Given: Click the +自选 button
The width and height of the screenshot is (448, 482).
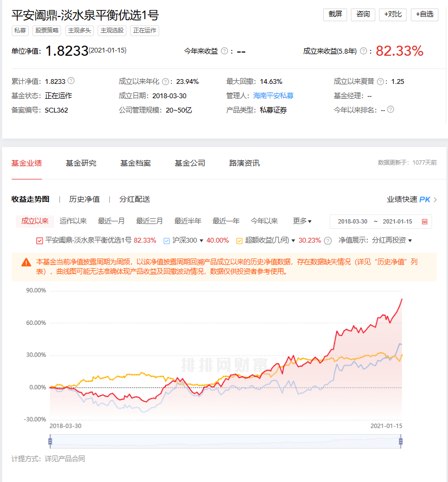Looking at the screenshot, I should (x=424, y=14).
